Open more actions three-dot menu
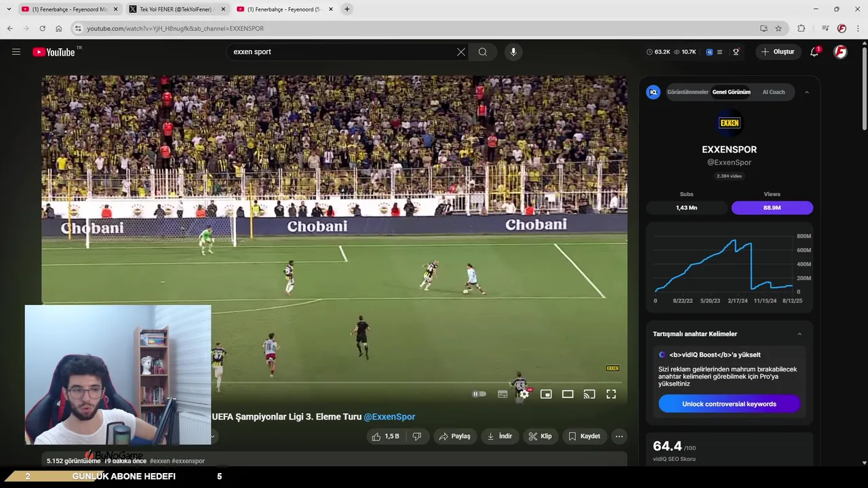This screenshot has width=868, height=488. click(619, 436)
